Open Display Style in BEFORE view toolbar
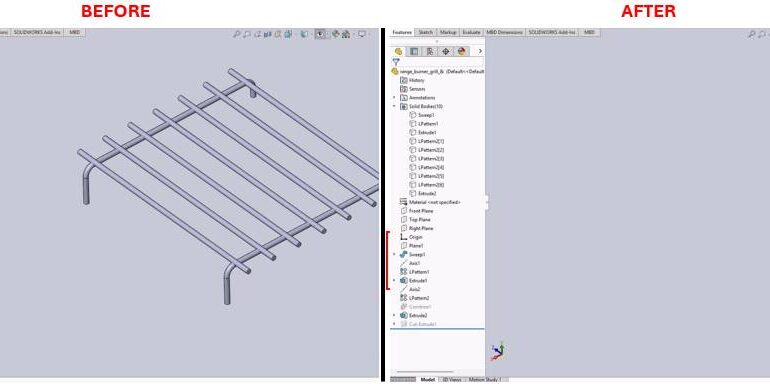The image size is (770, 384). (x=304, y=34)
